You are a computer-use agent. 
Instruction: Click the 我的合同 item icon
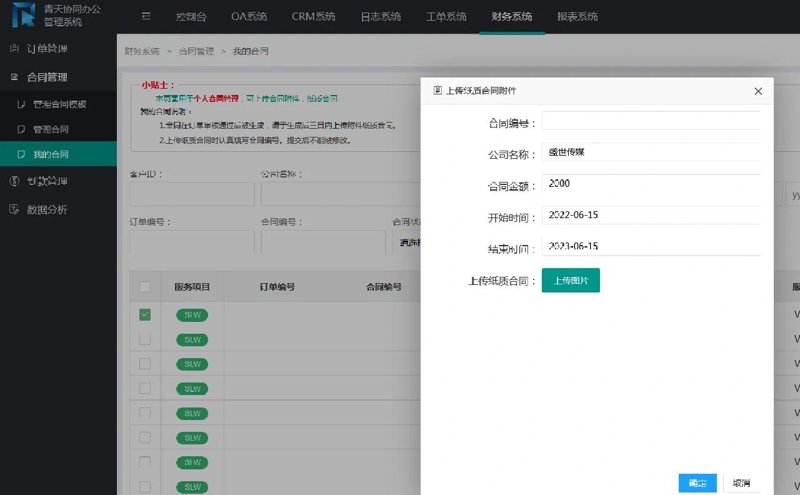21,154
